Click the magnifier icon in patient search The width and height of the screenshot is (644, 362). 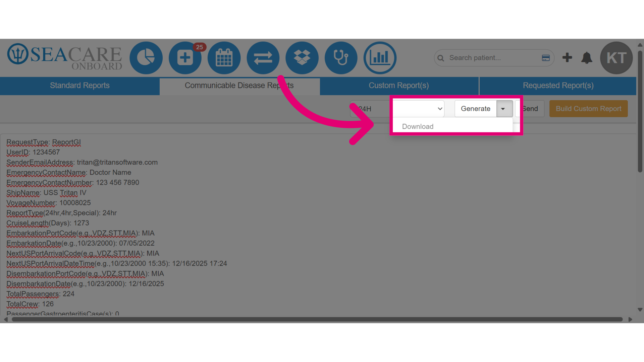coord(441,58)
